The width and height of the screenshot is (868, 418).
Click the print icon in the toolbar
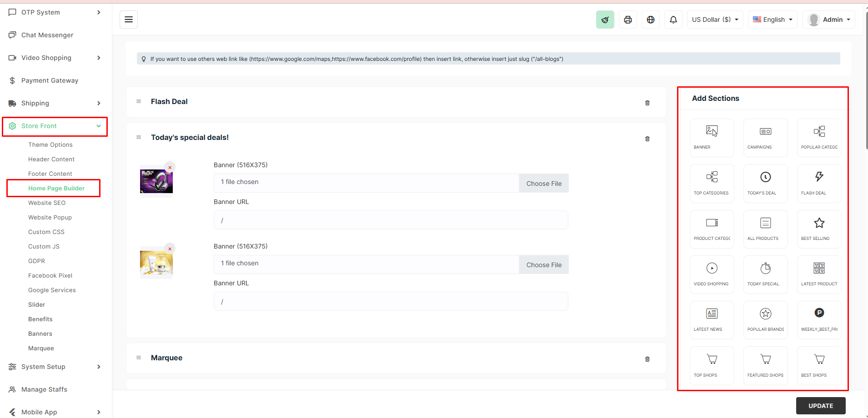coord(627,19)
